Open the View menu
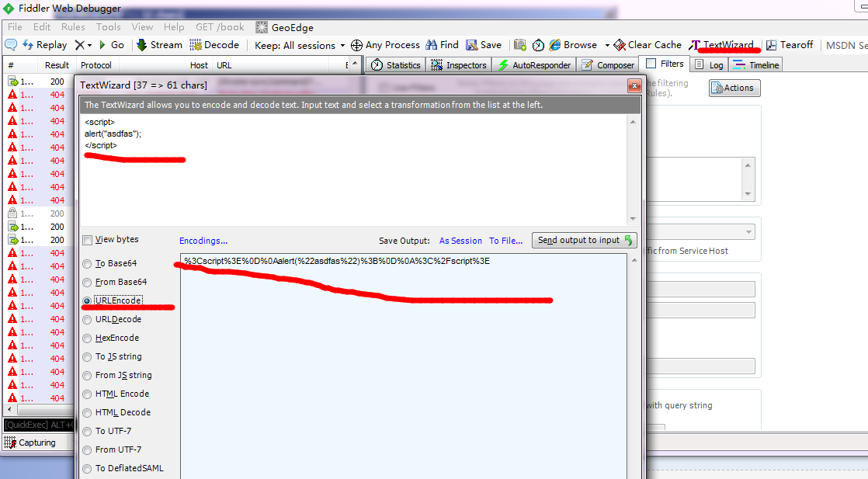Viewport: 868px width, 479px height. (142, 26)
